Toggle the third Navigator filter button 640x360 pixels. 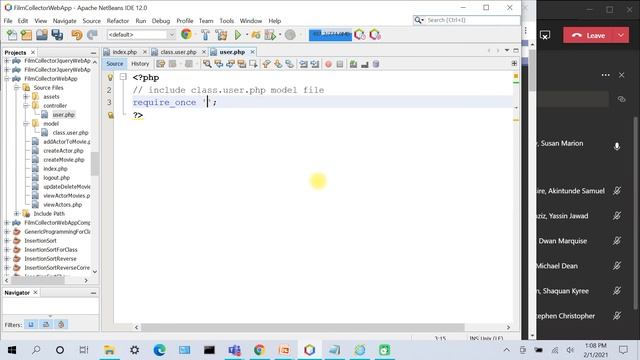[61, 324]
